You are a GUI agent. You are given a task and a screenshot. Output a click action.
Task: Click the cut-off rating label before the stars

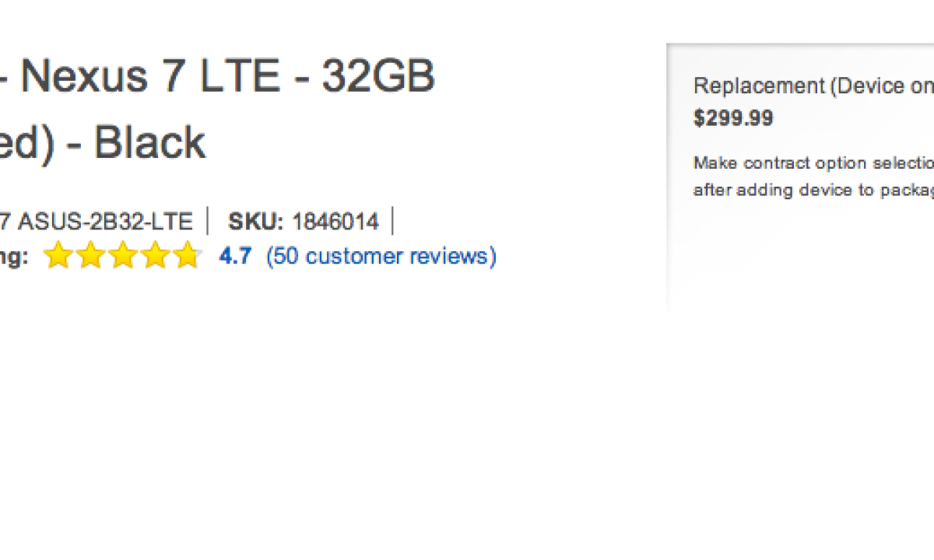click(14, 257)
